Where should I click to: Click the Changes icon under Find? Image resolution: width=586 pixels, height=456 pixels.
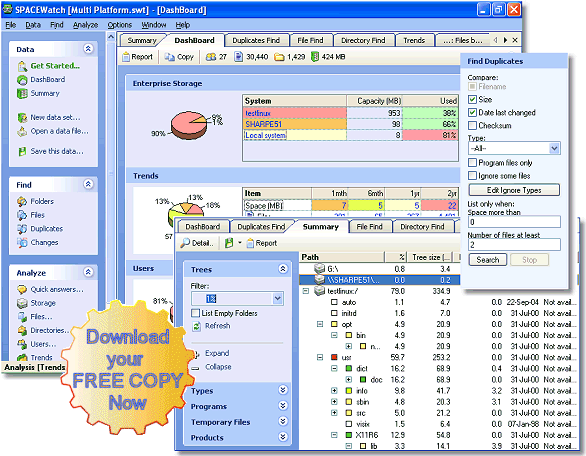(22, 243)
